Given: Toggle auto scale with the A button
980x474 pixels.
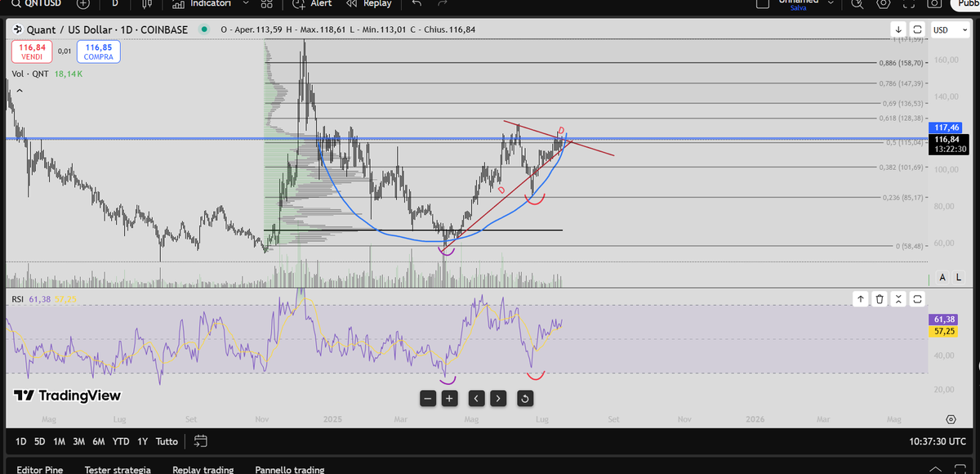Looking at the screenshot, I should [943, 278].
